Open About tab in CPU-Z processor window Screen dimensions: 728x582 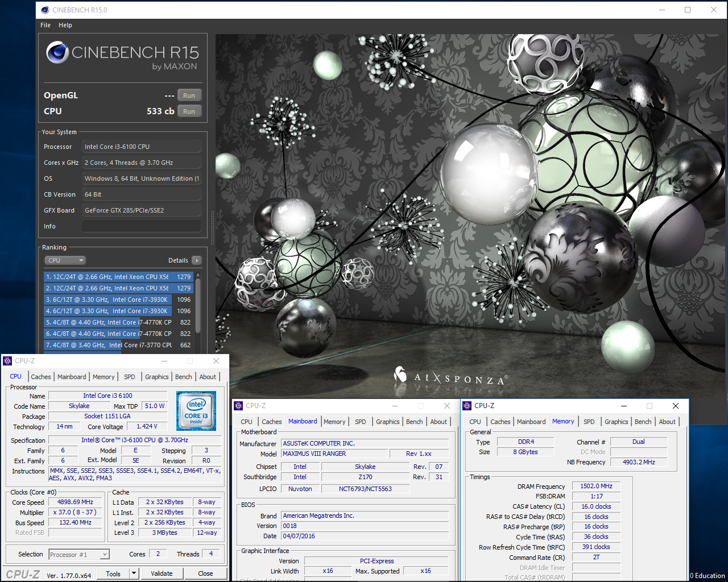pos(208,377)
